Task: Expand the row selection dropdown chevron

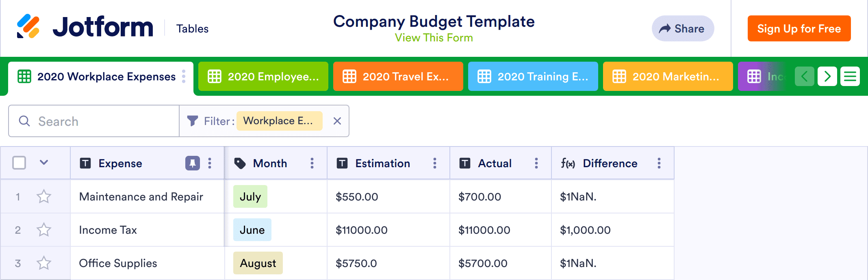Action: 44,163
